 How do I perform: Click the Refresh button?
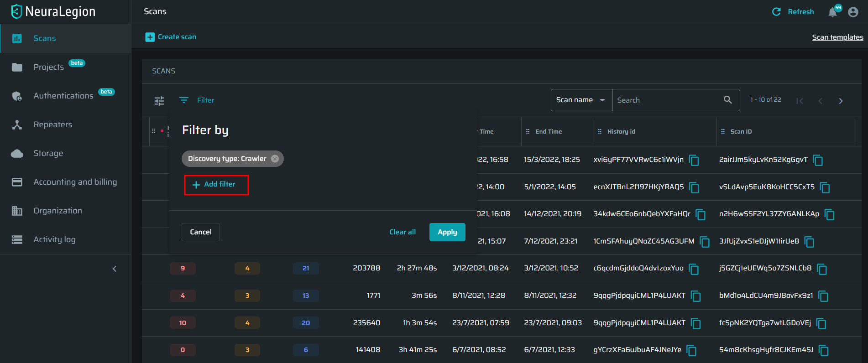tap(793, 12)
